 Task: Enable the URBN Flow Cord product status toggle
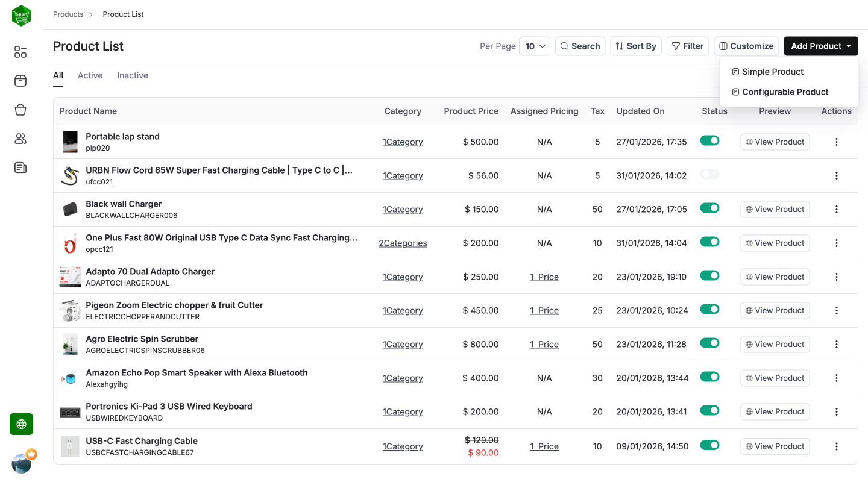[x=709, y=174]
